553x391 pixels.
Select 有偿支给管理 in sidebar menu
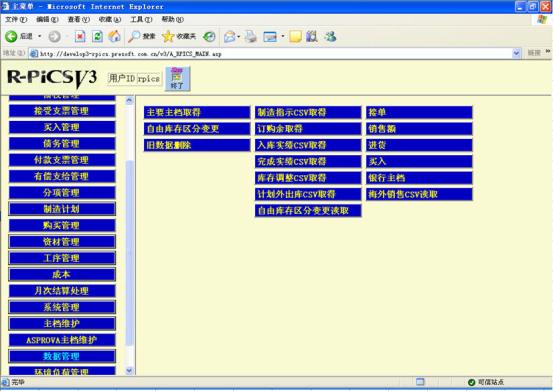click(62, 176)
